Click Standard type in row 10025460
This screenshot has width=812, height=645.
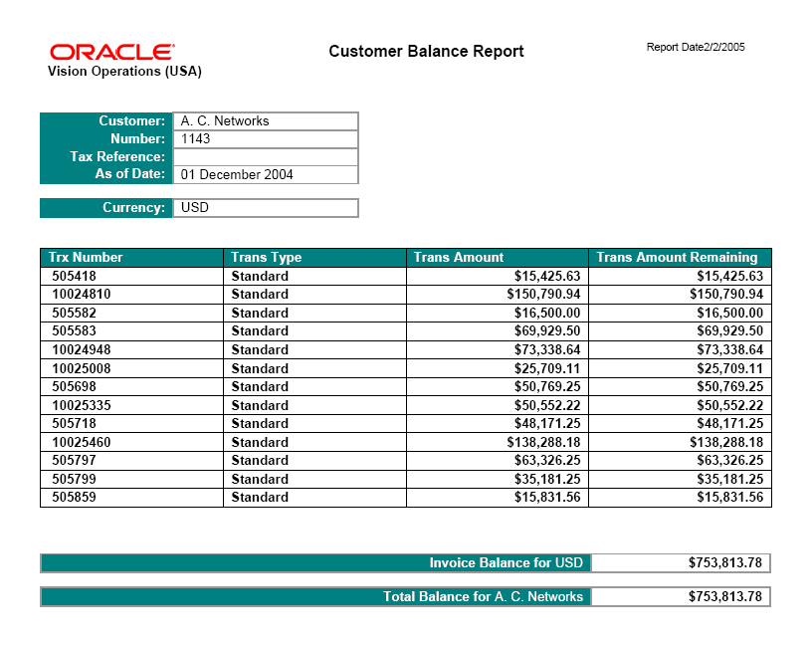(260, 442)
